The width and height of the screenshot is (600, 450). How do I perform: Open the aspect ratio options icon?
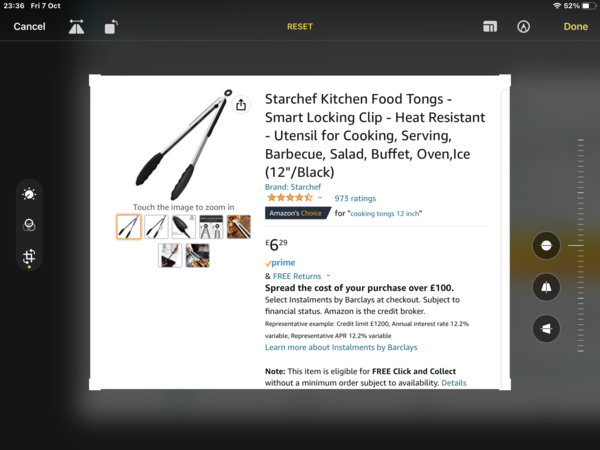[490, 26]
